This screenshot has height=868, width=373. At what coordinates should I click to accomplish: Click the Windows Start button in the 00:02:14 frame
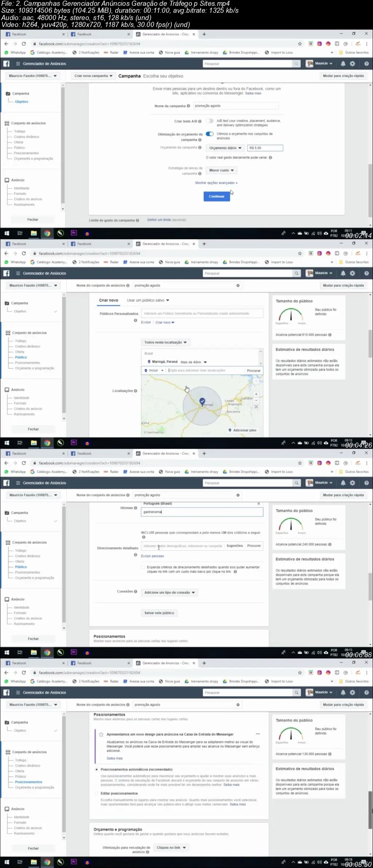(7, 233)
